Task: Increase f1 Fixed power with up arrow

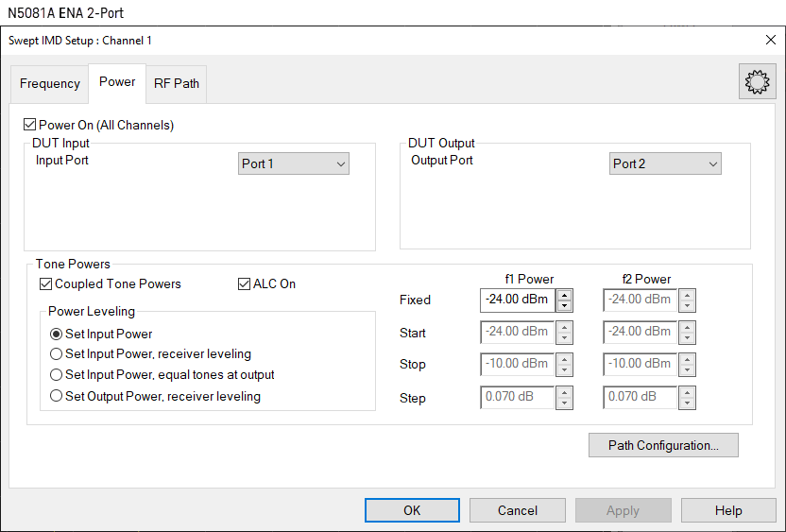Action: click(564, 295)
